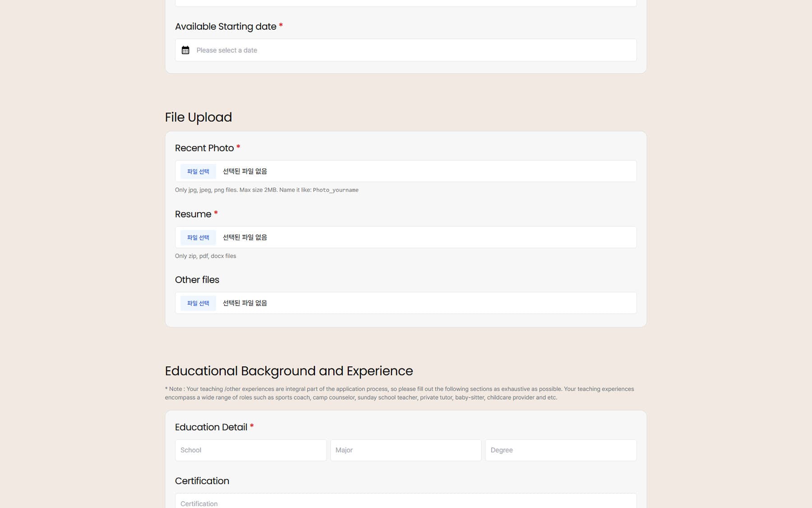Click the Recent Photo label

(204, 148)
